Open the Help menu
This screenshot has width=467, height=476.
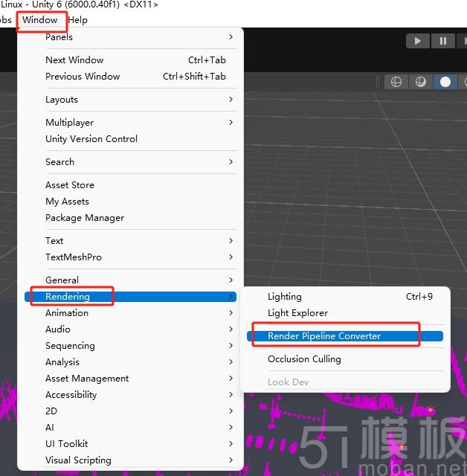point(77,20)
